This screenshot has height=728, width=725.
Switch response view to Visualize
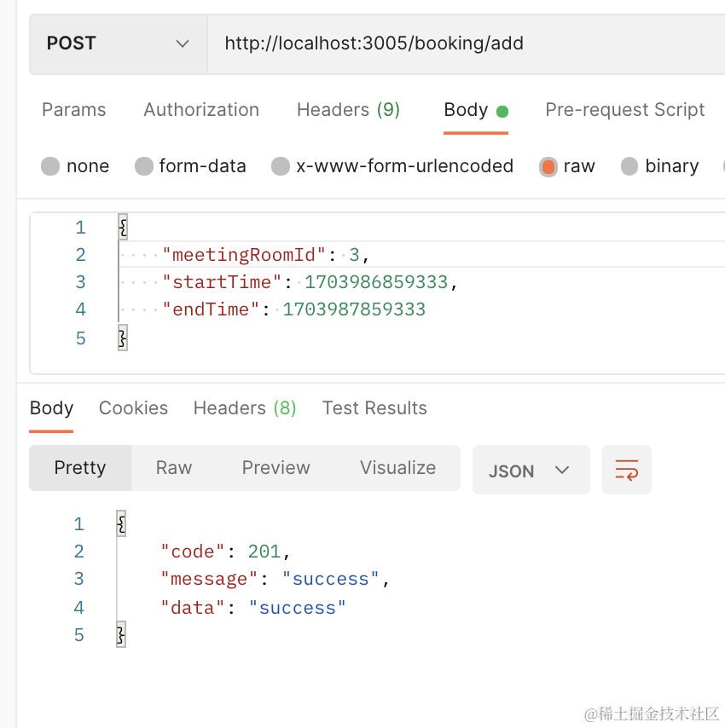click(397, 468)
